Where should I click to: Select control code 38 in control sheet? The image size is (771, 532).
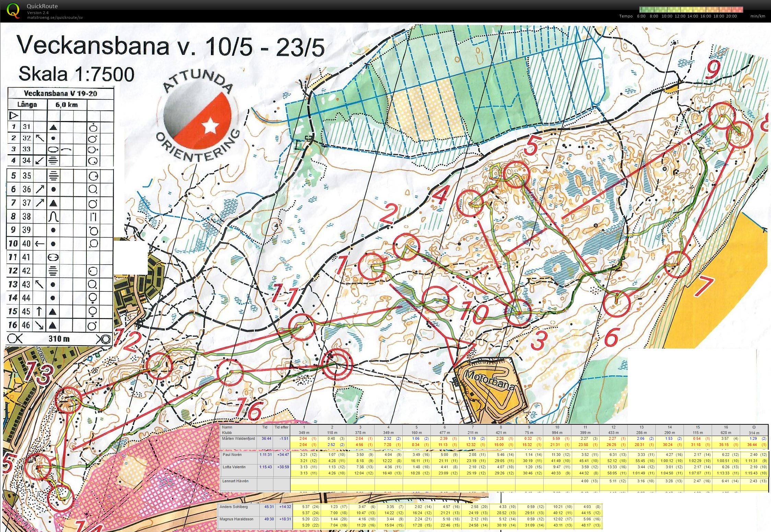26,216
